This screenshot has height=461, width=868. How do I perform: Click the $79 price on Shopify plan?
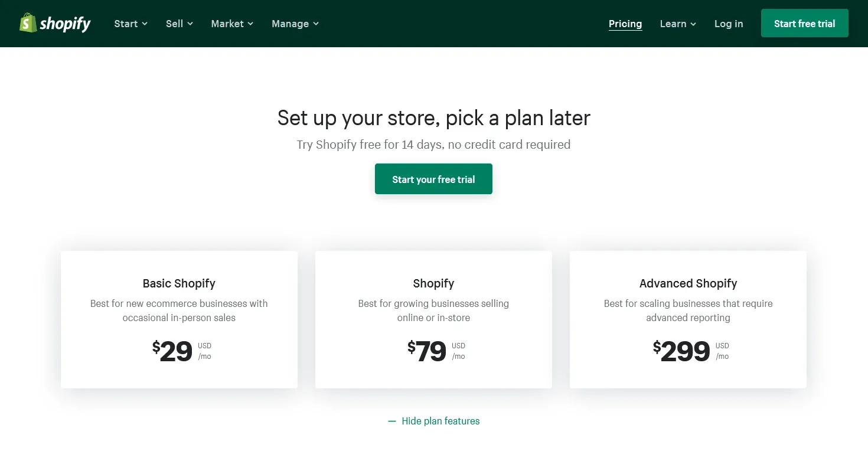pos(428,352)
